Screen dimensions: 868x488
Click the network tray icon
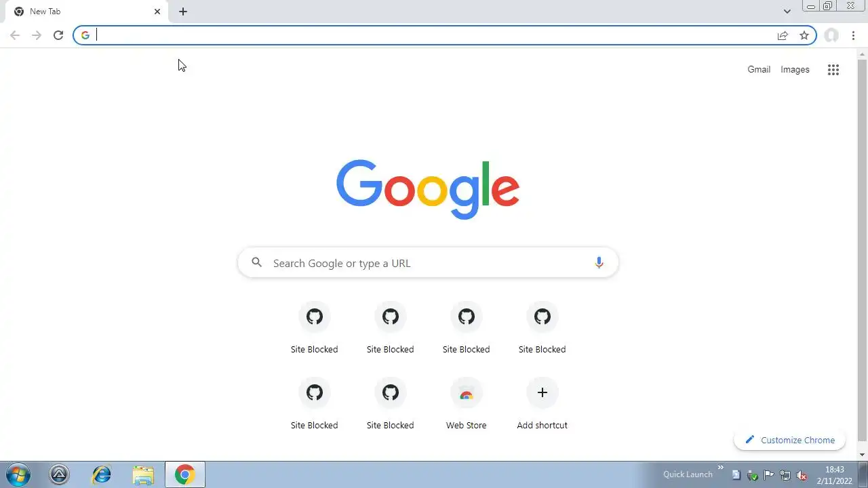tap(785, 475)
